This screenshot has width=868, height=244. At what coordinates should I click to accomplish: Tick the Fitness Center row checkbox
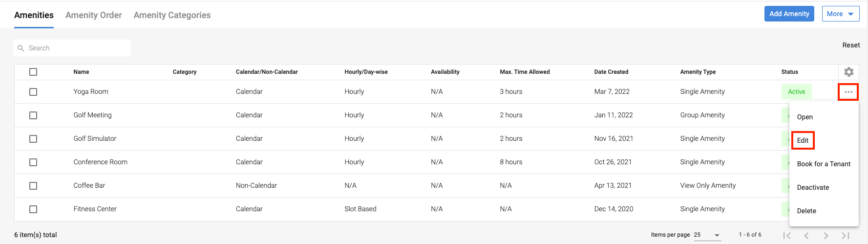point(33,209)
